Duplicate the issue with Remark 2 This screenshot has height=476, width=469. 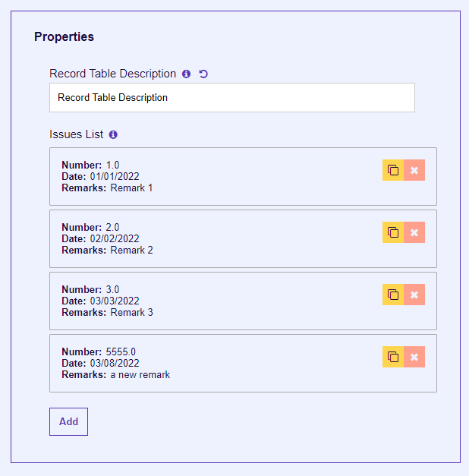[393, 232]
